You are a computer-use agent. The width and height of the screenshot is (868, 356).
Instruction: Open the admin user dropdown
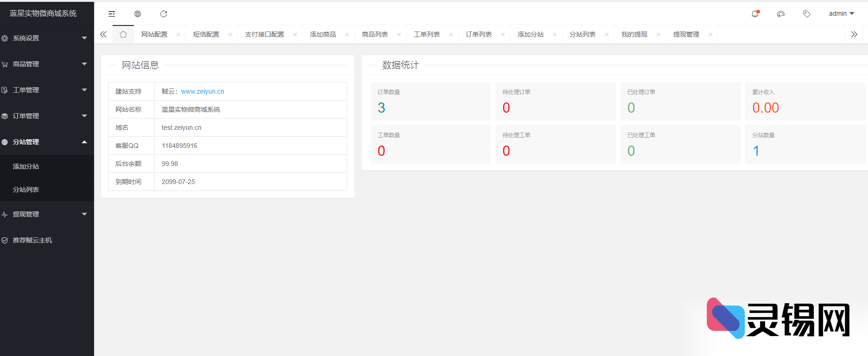point(841,14)
